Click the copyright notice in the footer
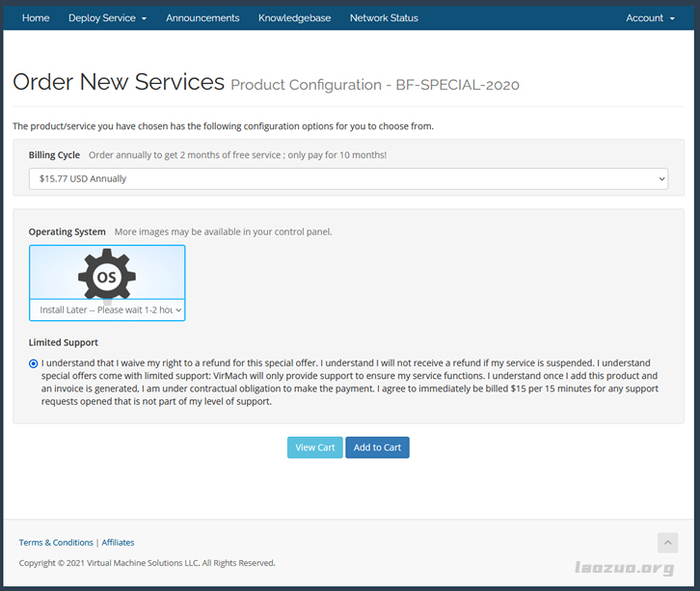 147,563
